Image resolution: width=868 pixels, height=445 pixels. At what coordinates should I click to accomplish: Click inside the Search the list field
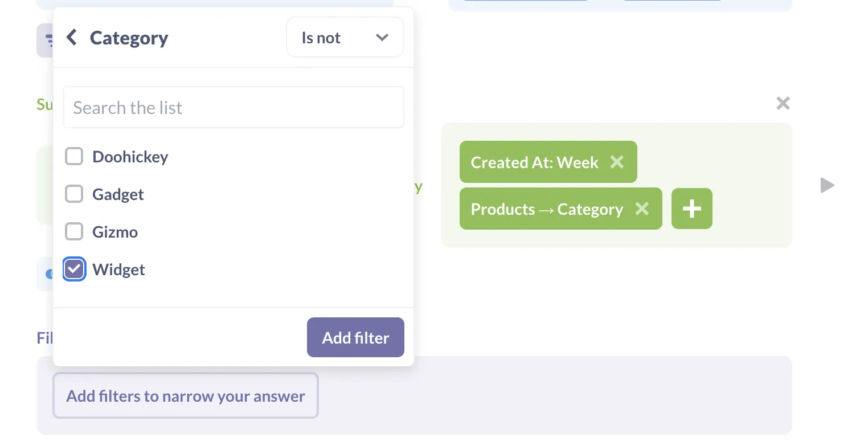(234, 107)
